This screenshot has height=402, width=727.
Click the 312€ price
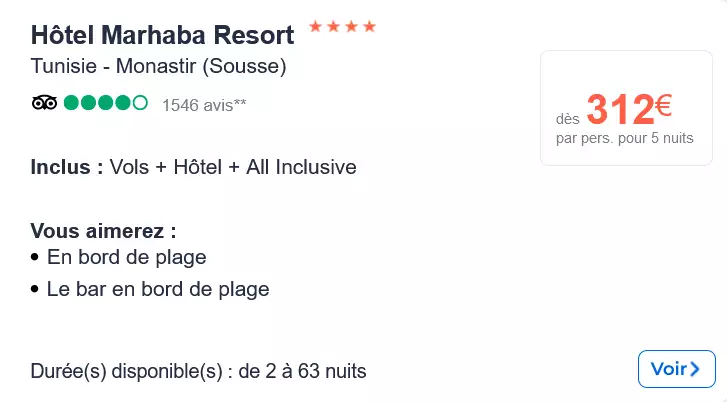(x=619, y=109)
